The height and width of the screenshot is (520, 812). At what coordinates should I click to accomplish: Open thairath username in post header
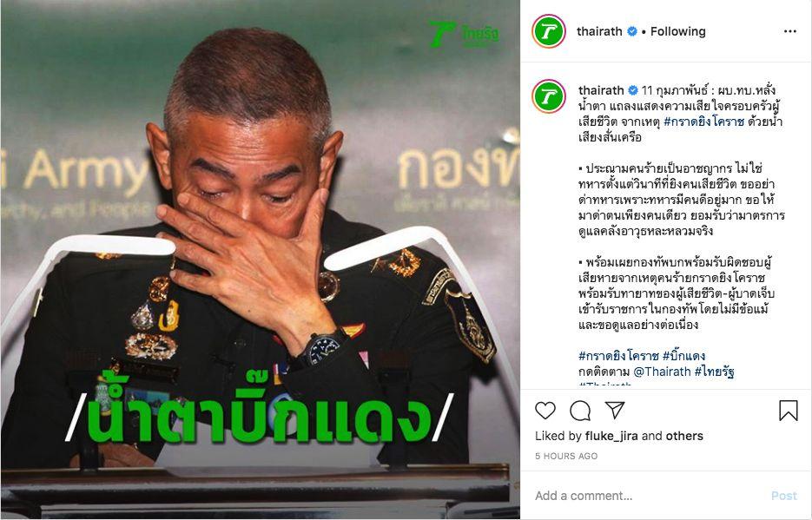(599, 31)
